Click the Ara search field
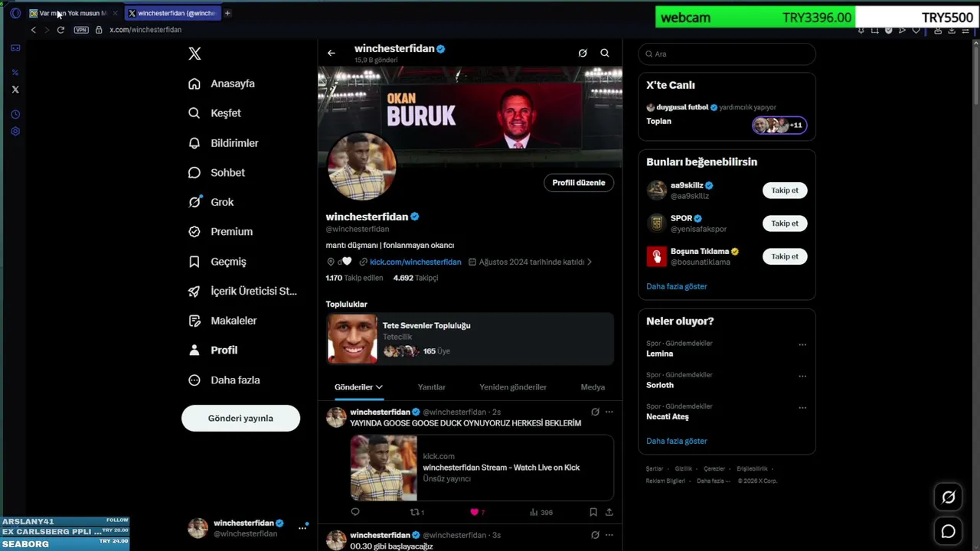The image size is (980, 551). click(x=727, y=54)
